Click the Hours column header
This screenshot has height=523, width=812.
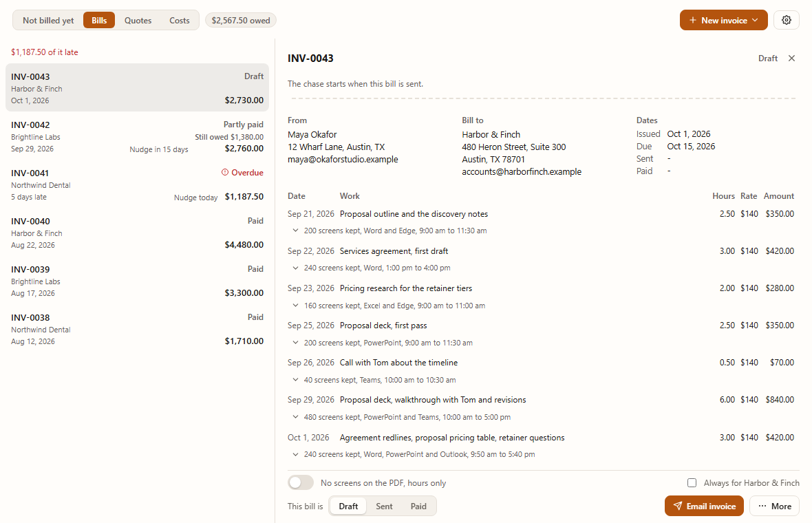tap(723, 195)
